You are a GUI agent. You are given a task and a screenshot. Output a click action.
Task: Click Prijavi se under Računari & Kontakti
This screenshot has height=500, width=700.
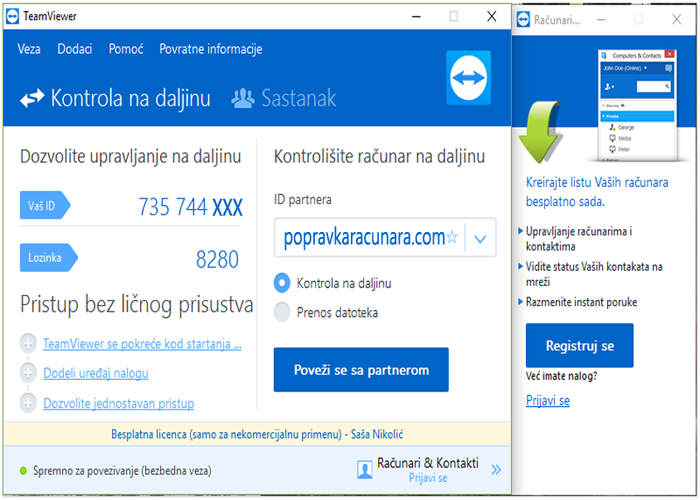[428, 478]
